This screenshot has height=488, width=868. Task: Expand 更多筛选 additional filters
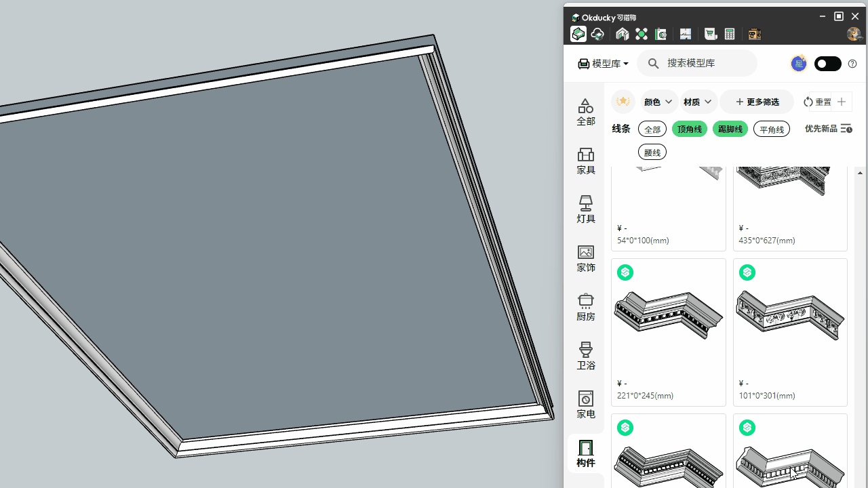(x=757, y=102)
